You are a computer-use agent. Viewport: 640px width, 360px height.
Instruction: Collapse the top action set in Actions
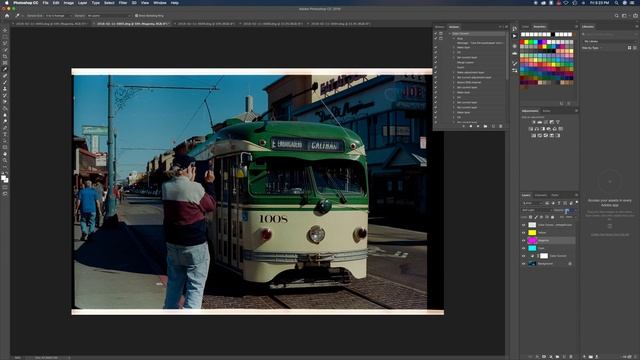[x=449, y=33]
